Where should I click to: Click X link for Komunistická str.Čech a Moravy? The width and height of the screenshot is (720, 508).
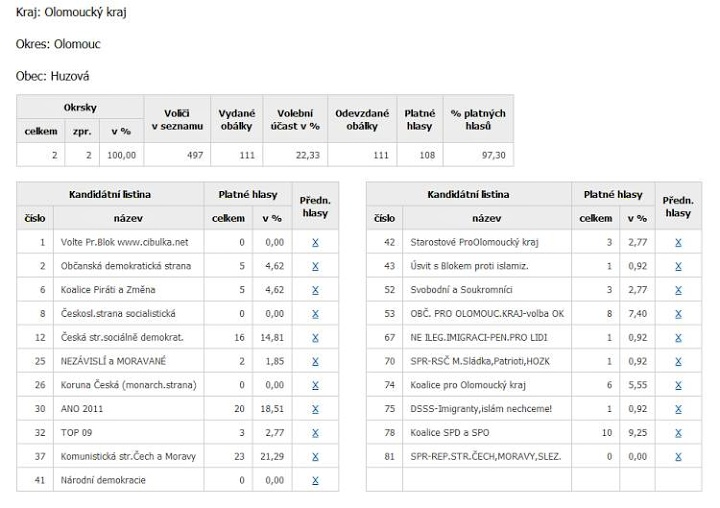pyautogui.click(x=315, y=457)
